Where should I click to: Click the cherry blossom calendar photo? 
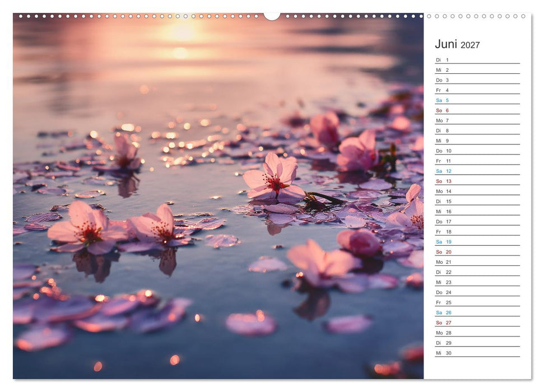coord(218,196)
